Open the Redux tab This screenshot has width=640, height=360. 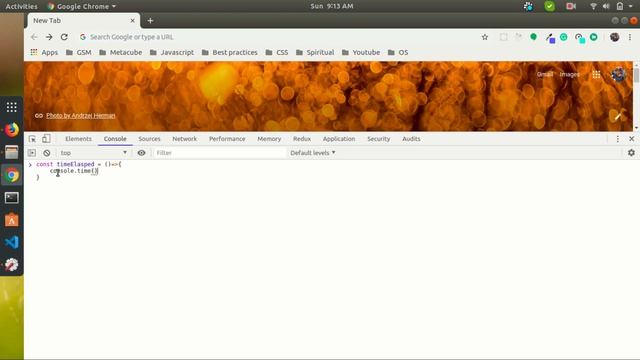[x=302, y=139]
